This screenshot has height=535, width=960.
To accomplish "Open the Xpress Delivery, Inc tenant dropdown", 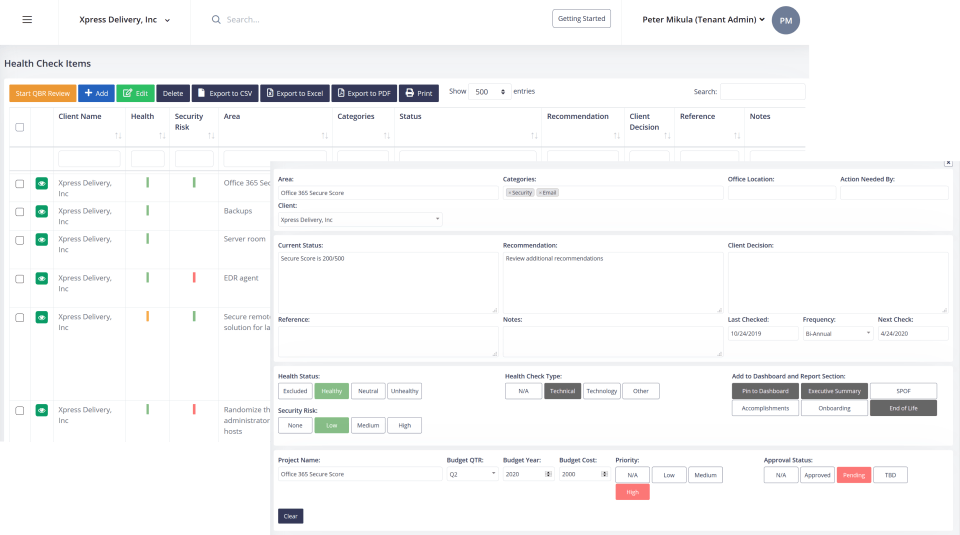I will point(124,20).
